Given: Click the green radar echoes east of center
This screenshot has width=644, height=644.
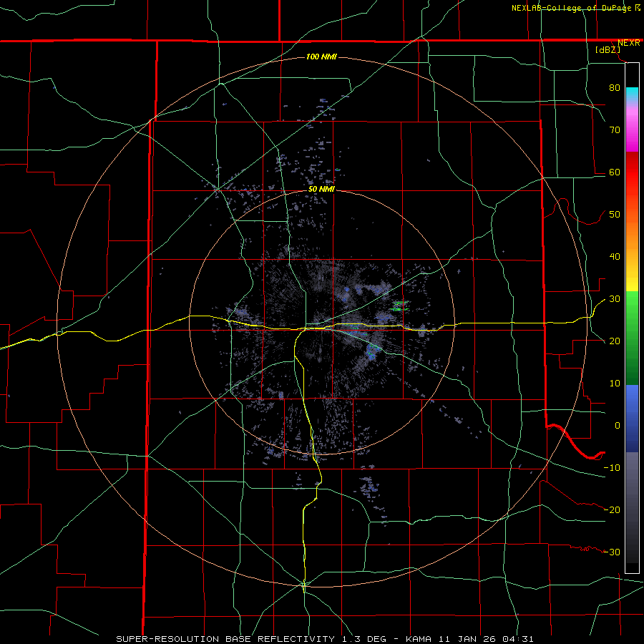Looking at the screenshot, I should 399,306.
